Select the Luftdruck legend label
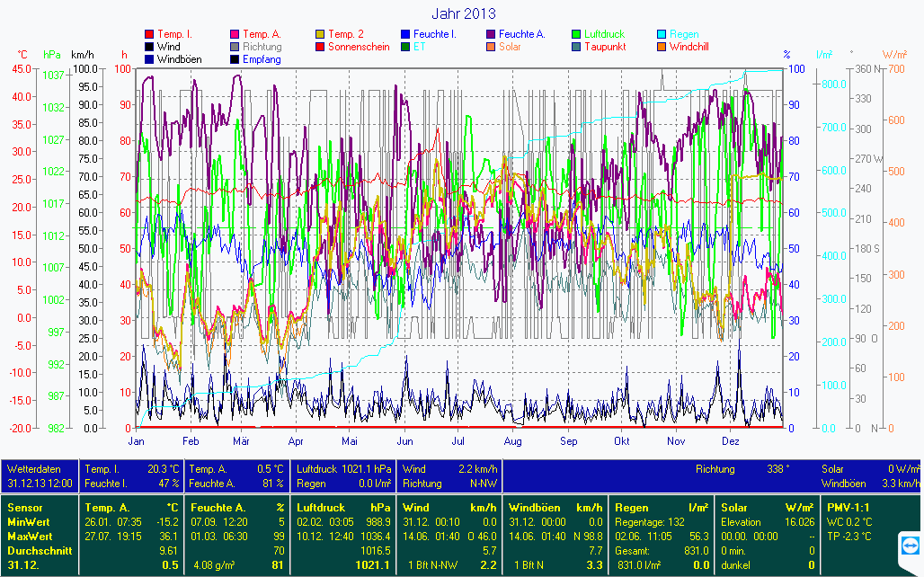 (x=604, y=34)
